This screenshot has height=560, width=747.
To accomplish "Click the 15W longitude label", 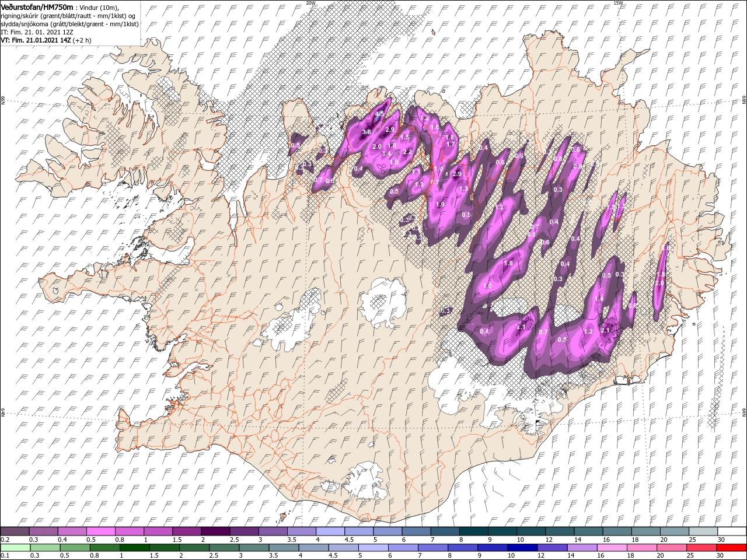I will pos(618,3).
